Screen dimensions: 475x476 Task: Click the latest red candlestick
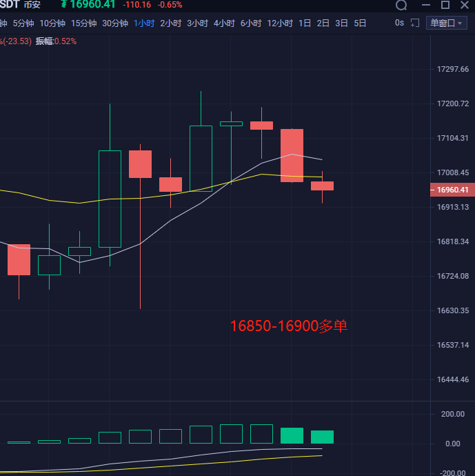(322, 186)
